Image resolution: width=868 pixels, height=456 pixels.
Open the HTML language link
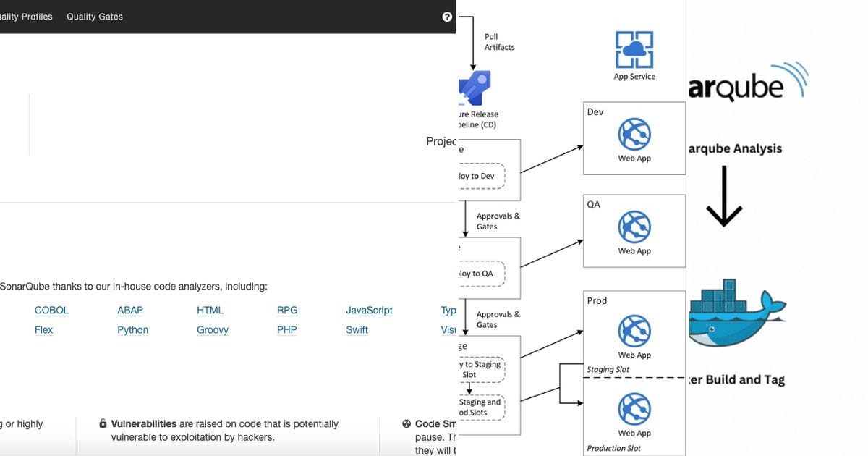point(210,310)
